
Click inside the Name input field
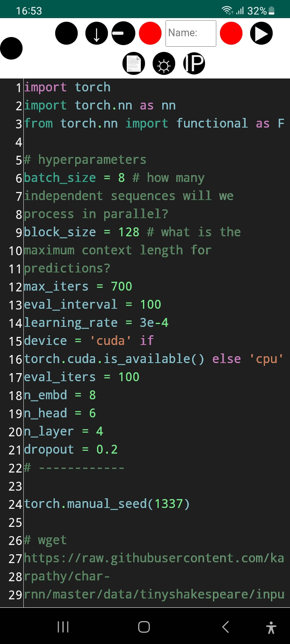(191, 33)
